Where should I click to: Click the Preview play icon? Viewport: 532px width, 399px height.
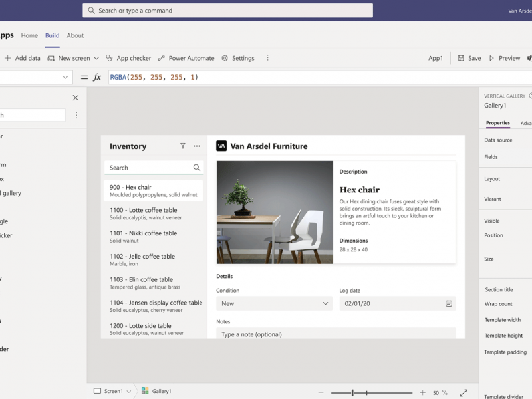[x=491, y=58]
